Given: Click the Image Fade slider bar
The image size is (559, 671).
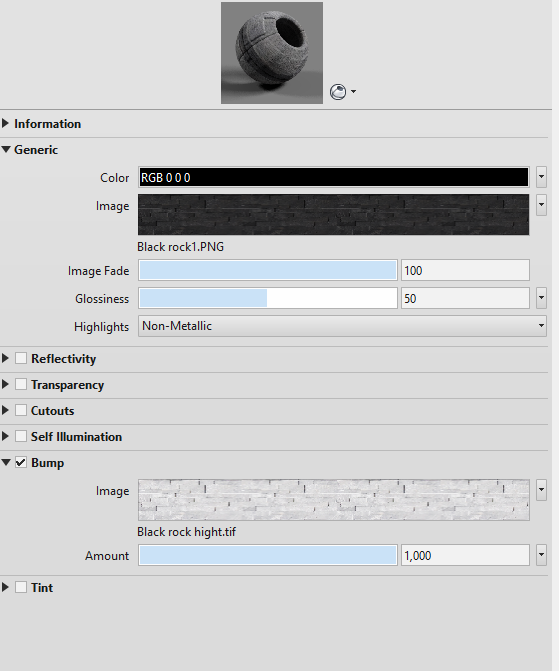Looking at the screenshot, I should click(x=268, y=271).
